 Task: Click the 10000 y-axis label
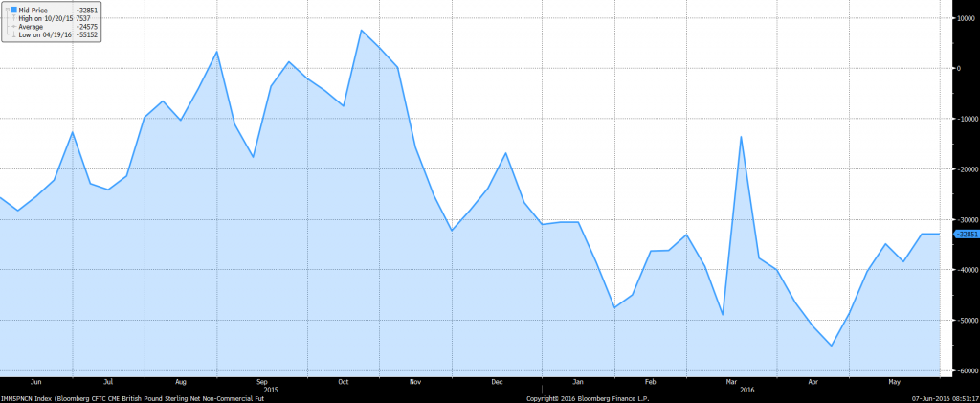(x=968, y=18)
